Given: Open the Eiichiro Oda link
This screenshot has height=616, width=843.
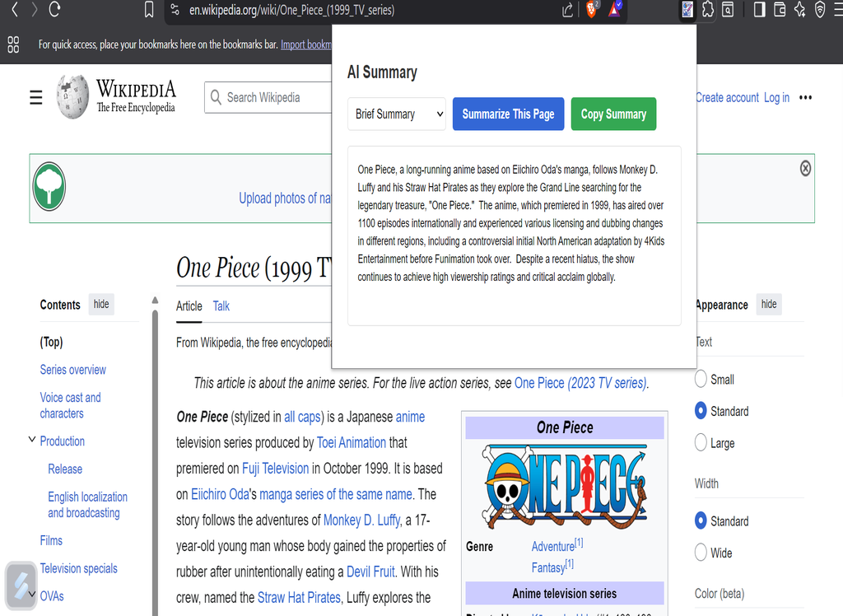Looking at the screenshot, I should coord(220,494).
